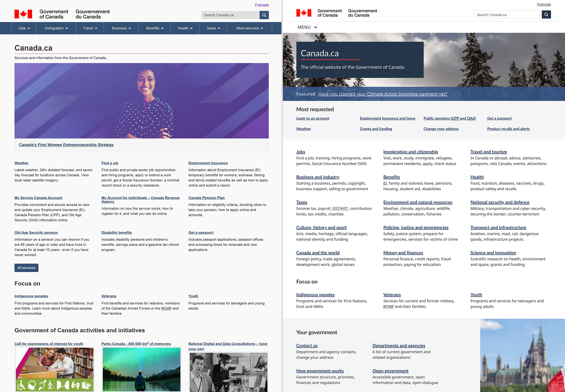Click the left Search Canada.ca input field
Screen dimensions: 565x392
click(230, 15)
